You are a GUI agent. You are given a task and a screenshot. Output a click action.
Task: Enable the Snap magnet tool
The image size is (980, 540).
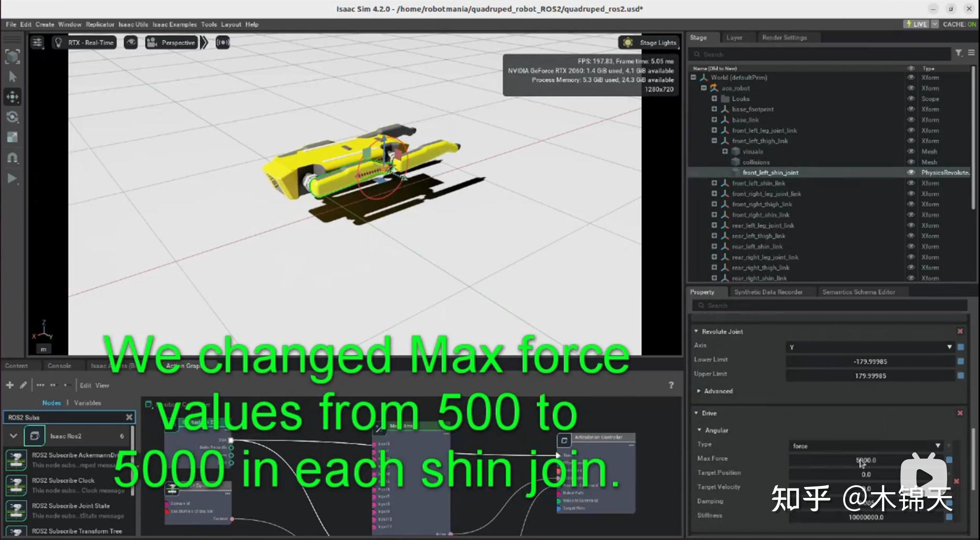coord(12,158)
